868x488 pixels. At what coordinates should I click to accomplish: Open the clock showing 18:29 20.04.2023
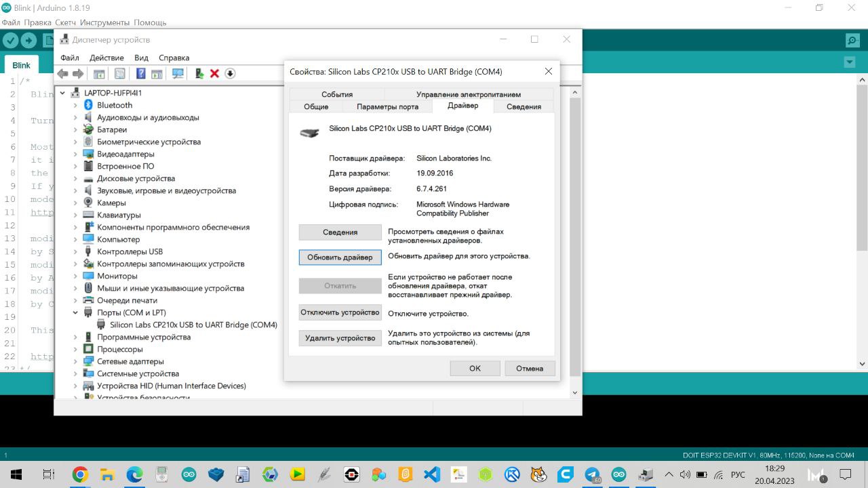coord(776,474)
